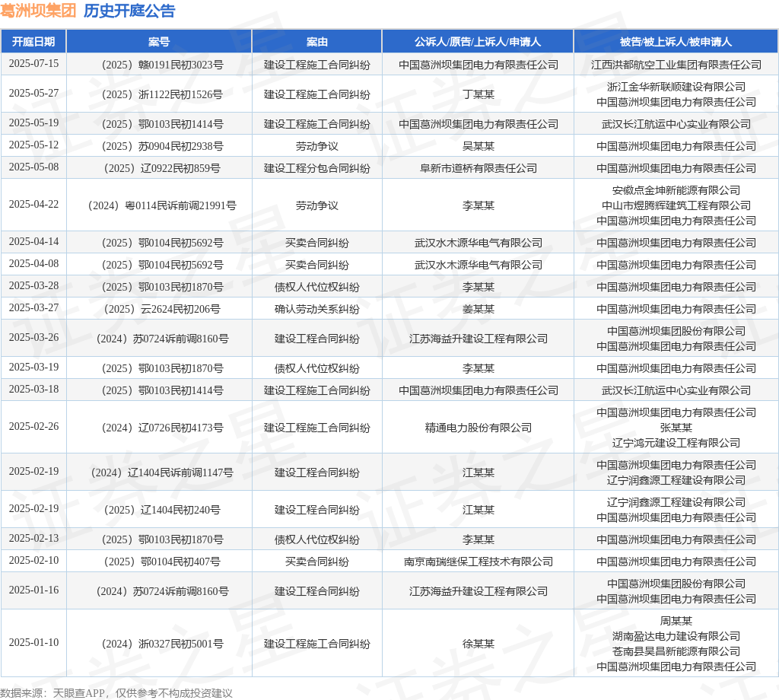Click defendant 浙江金华新联顺建设有限公司

pyautogui.click(x=676, y=87)
